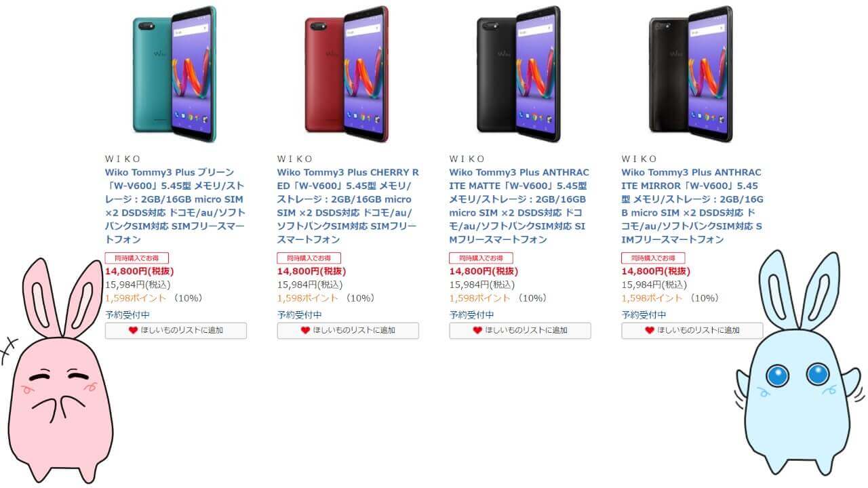Open the Tommy3 Plus ANTHRACITE MIRROR link
Image resolution: width=868 pixels, height=488 pixels.
click(x=692, y=206)
